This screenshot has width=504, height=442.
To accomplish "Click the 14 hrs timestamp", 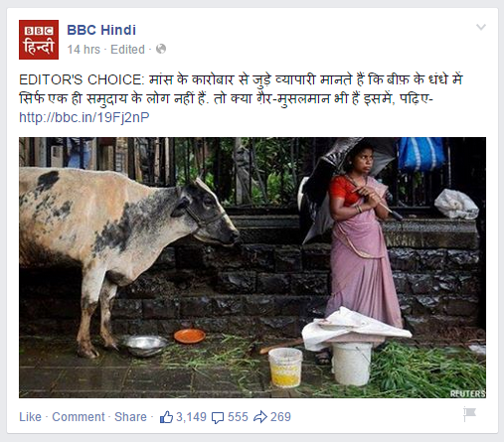I will (84, 50).
